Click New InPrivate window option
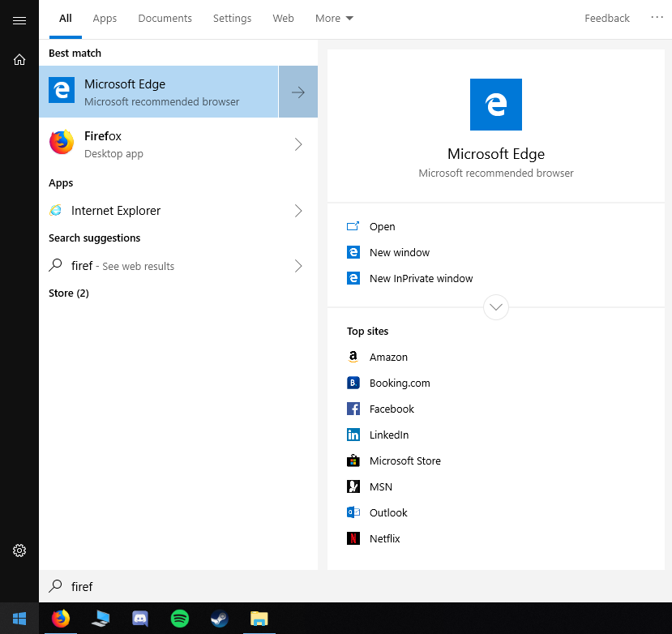This screenshot has height=634, width=672. (421, 278)
